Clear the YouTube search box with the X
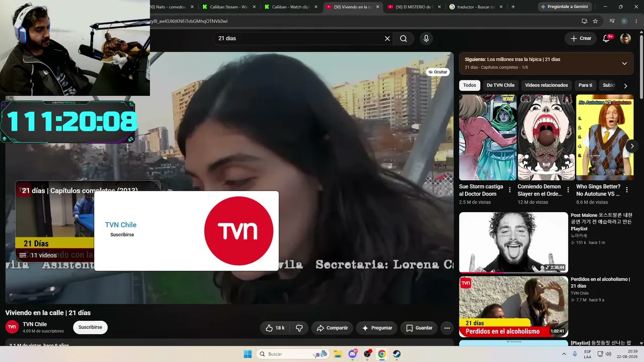 click(x=387, y=39)
